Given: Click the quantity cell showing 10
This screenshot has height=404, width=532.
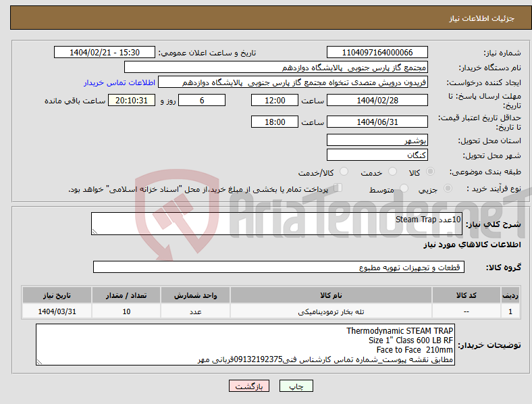Looking at the screenshot, I should pos(126,311).
